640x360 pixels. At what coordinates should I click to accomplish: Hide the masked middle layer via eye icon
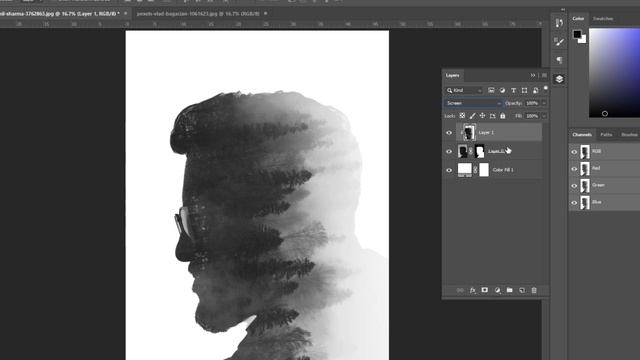(x=449, y=151)
